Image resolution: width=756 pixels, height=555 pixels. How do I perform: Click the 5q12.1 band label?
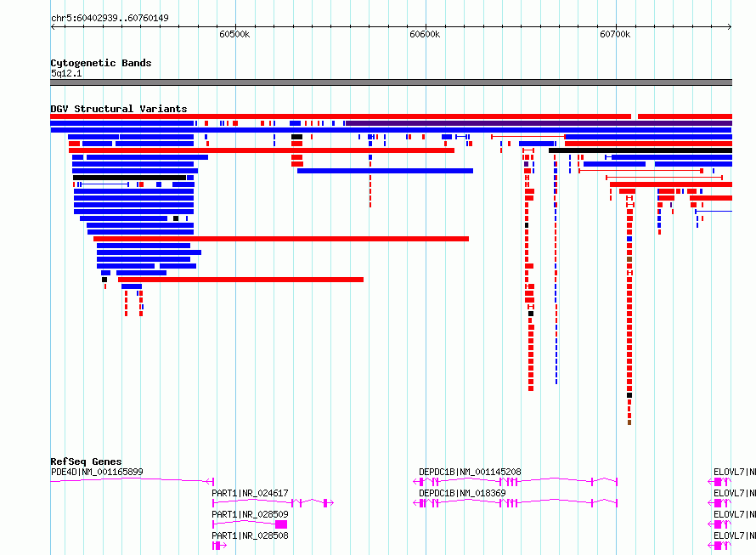point(66,73)
